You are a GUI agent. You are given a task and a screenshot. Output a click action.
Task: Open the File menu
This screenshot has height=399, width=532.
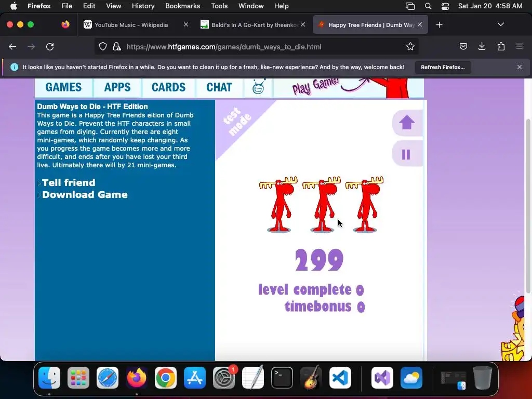tap(67, 6)
